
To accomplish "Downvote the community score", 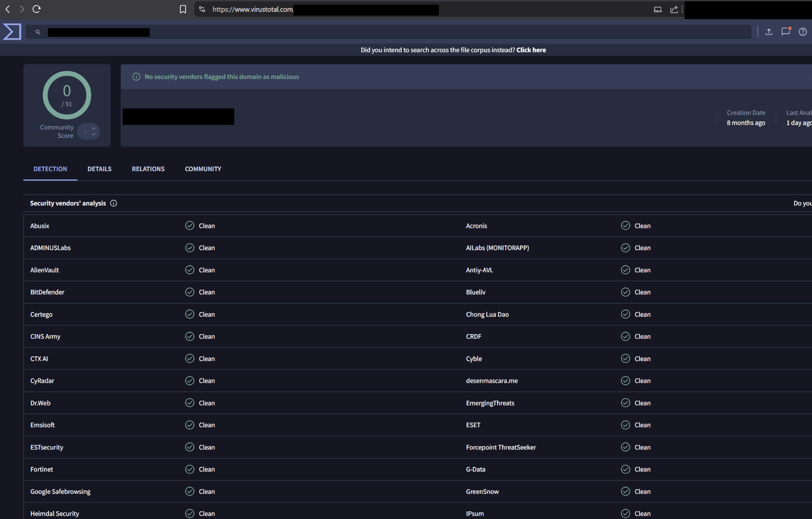I will 93,135.
